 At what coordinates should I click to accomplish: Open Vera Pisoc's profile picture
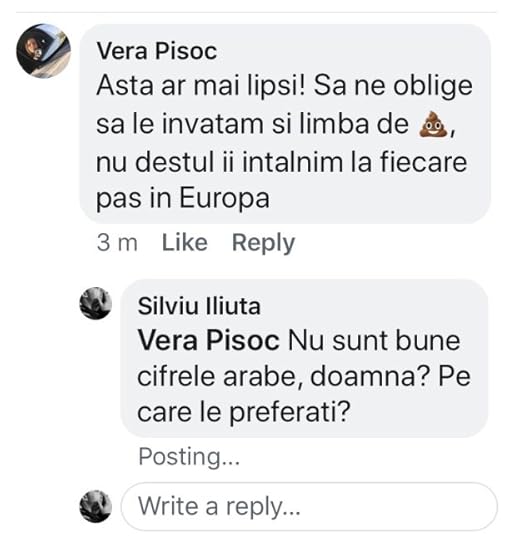point(43,51)
